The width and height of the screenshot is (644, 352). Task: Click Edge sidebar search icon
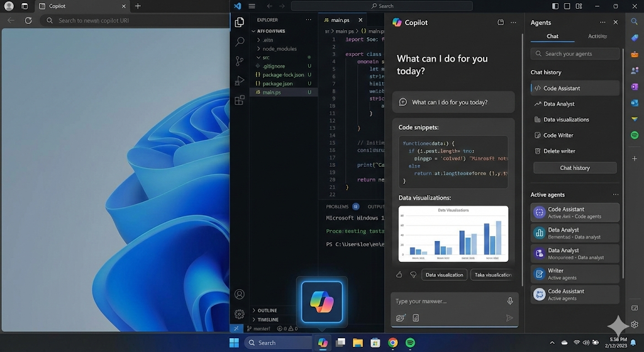coord(635,21)
